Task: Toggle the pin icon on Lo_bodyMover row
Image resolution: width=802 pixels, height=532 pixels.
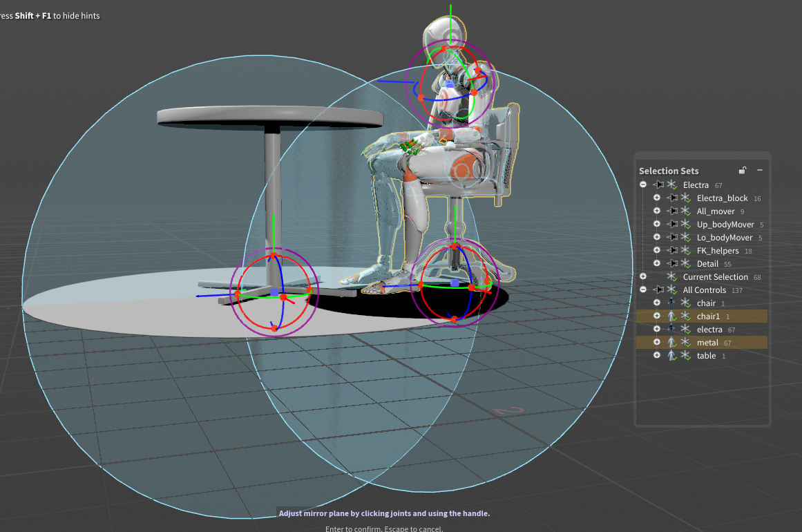Action: pos(672,238)
